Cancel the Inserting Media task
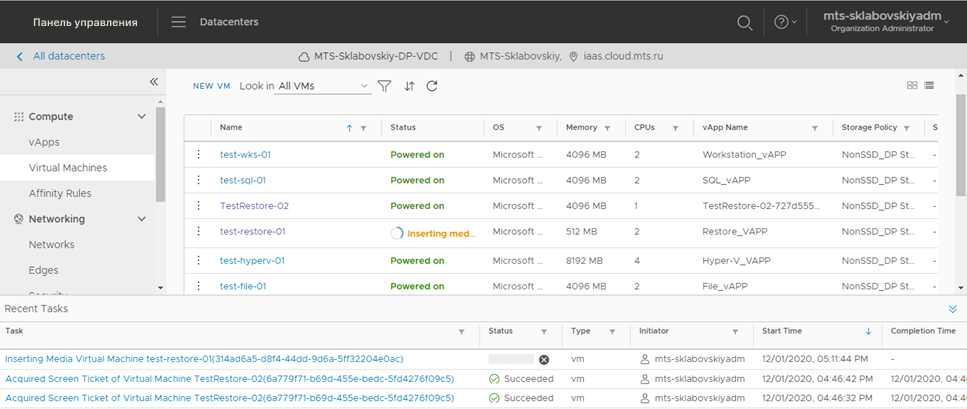967x409 pixels. click(544, 359)
